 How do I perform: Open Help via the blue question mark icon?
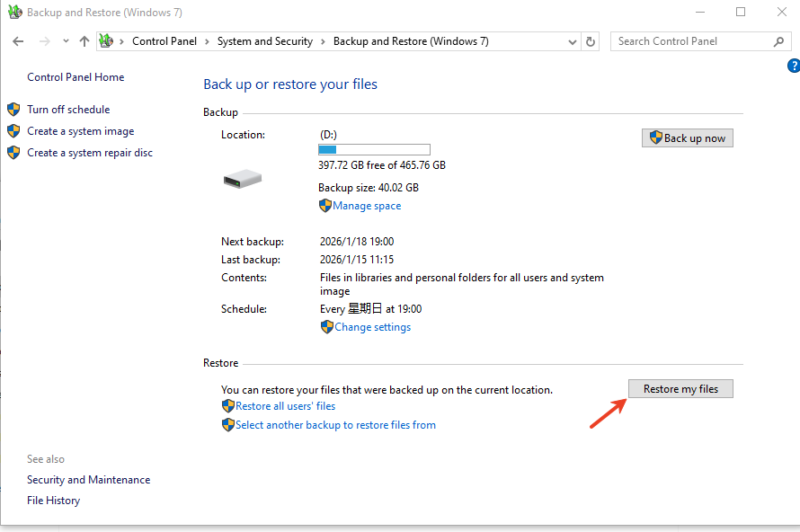coord(793,65)
